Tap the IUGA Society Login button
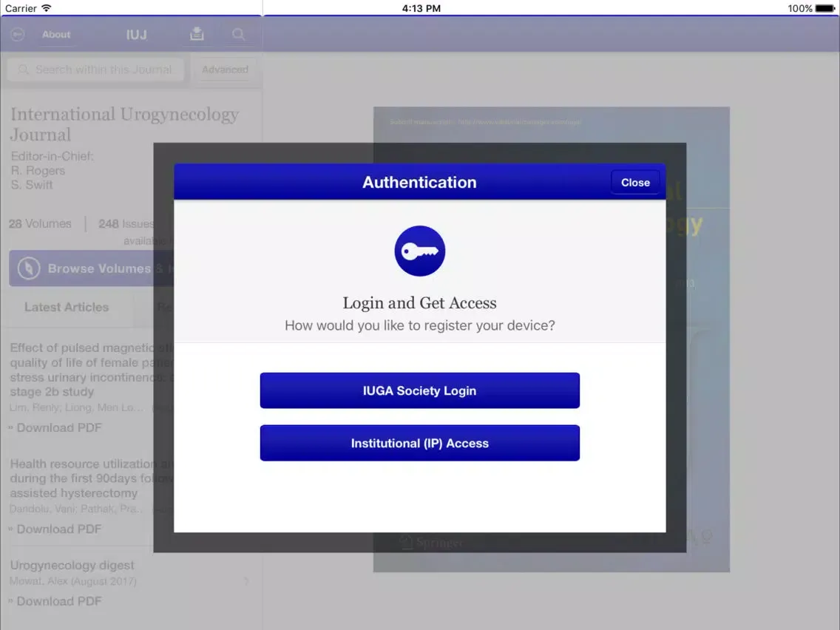Screen dimensions: 840x630 (x=419, y=390)
